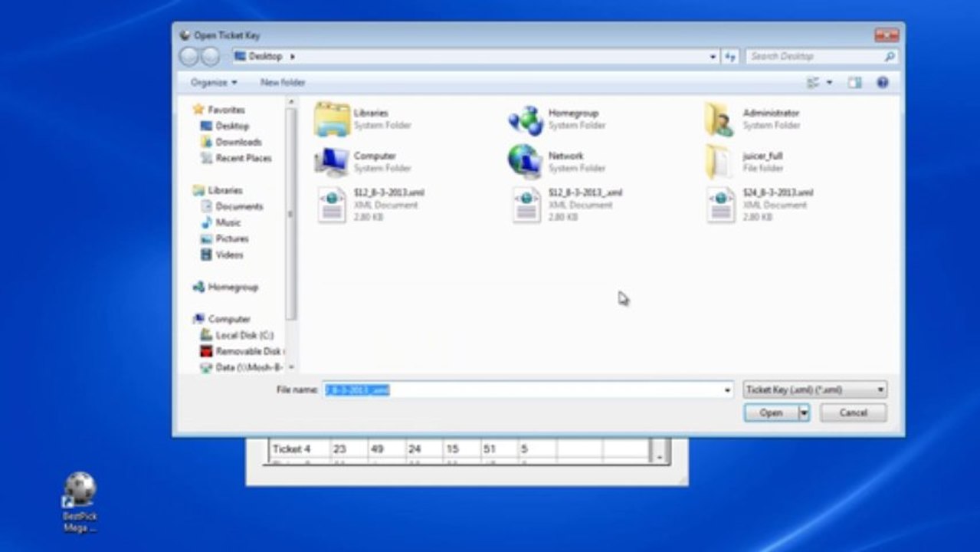The image size is (980, 552).
Task: Open the Ticket Key file type dropdown
Action: 814,389
